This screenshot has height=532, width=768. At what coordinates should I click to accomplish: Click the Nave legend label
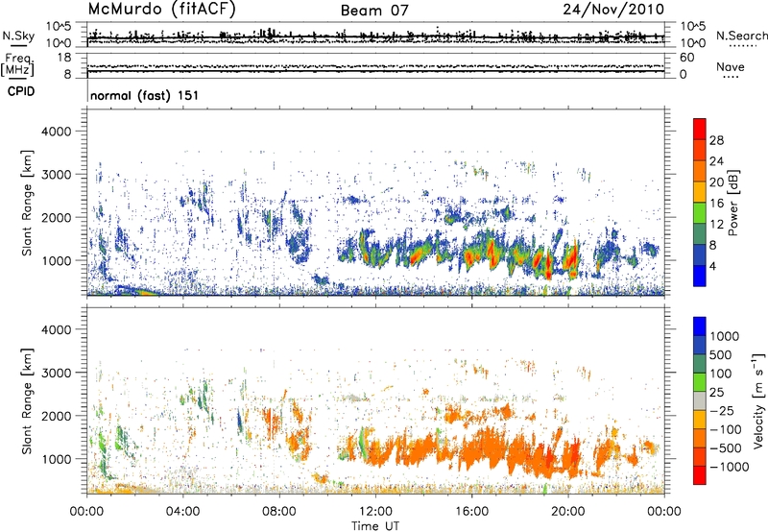731,67
